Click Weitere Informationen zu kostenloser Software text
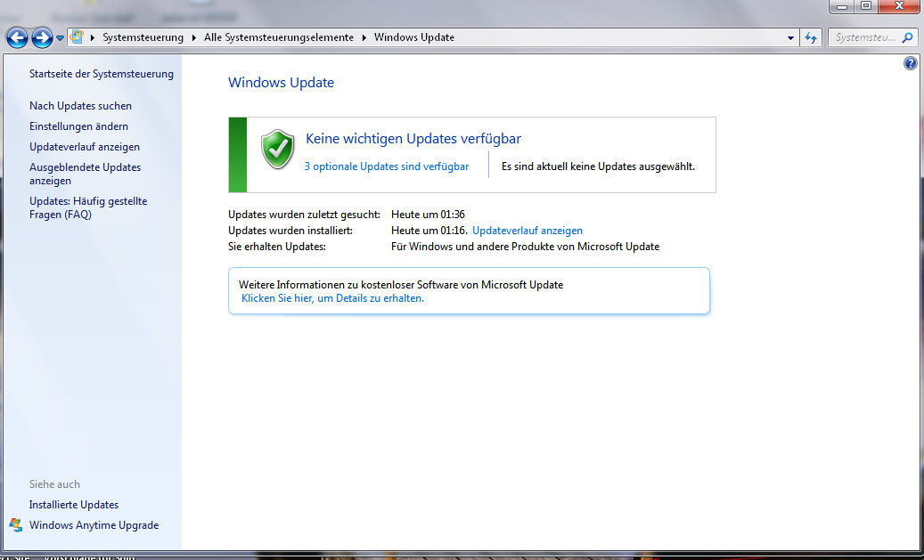The image size is (924, 560). click(401, 285)
